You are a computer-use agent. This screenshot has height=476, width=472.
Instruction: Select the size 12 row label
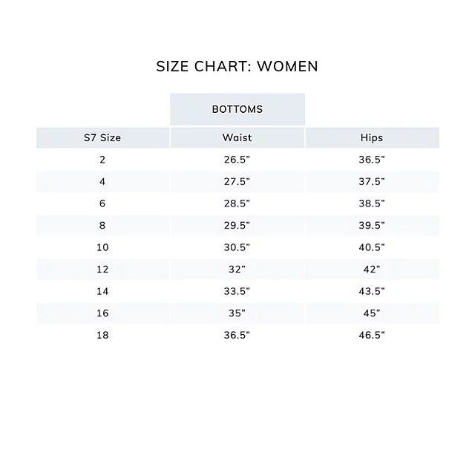click(x=102, y=269)
